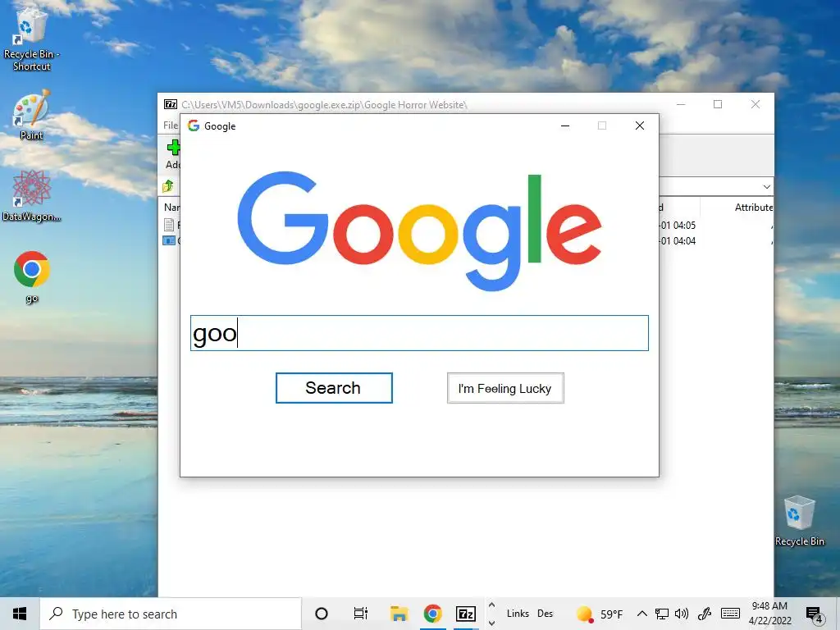The image size is (840, 630).
Task: Click the 7-Zip up-folder arrow icon
Action: 167,186
